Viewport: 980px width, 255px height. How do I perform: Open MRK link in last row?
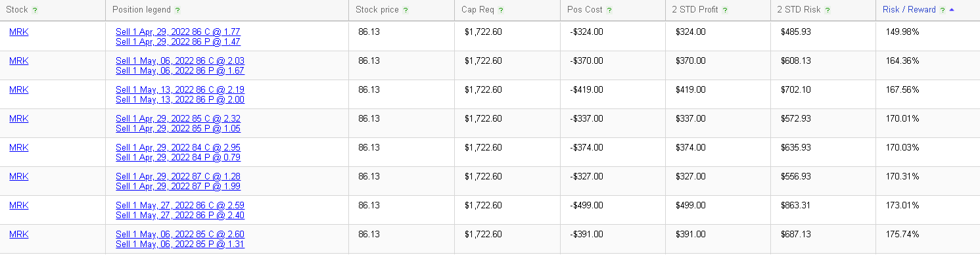[x=19, y=234]
